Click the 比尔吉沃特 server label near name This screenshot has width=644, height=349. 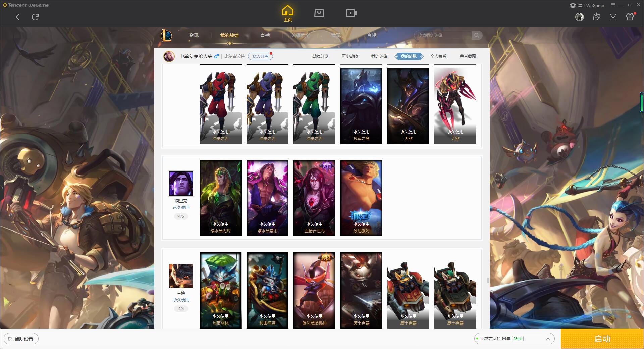(234, 56)
